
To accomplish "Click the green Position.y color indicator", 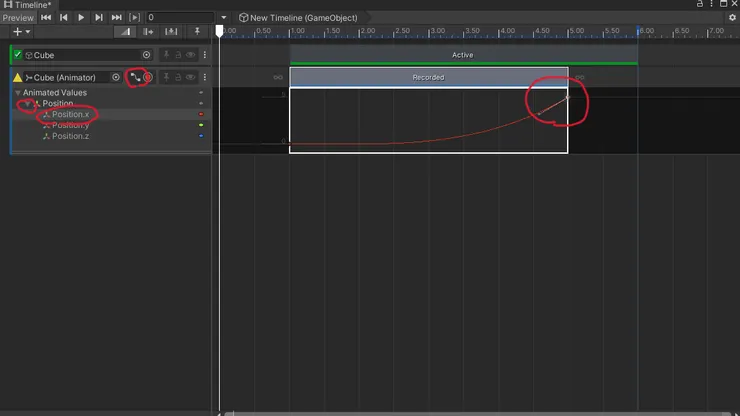I will tap(201, 125).
